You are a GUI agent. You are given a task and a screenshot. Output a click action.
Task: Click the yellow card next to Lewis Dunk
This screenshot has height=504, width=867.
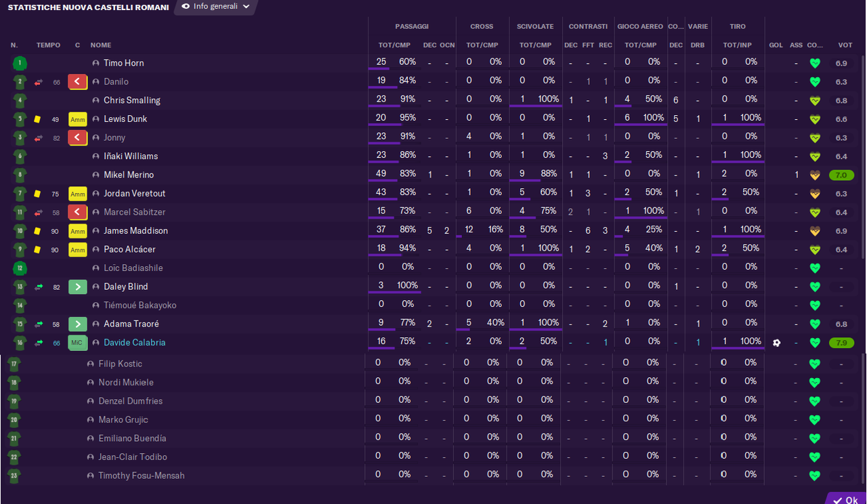coord(38,119)
